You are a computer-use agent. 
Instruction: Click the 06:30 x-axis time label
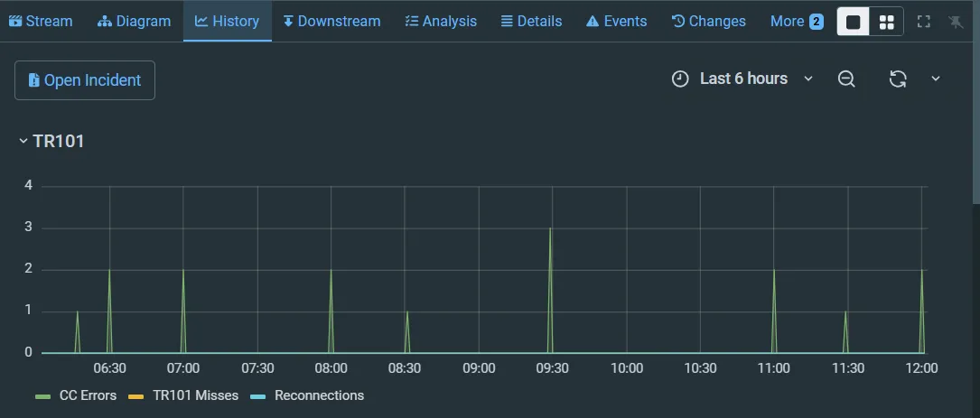point(109,368)
